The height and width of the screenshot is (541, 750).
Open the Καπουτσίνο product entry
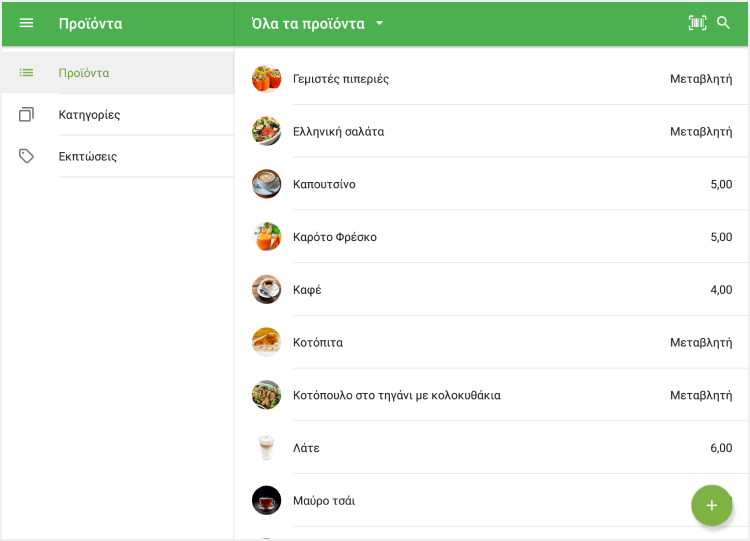coord(324,185)
